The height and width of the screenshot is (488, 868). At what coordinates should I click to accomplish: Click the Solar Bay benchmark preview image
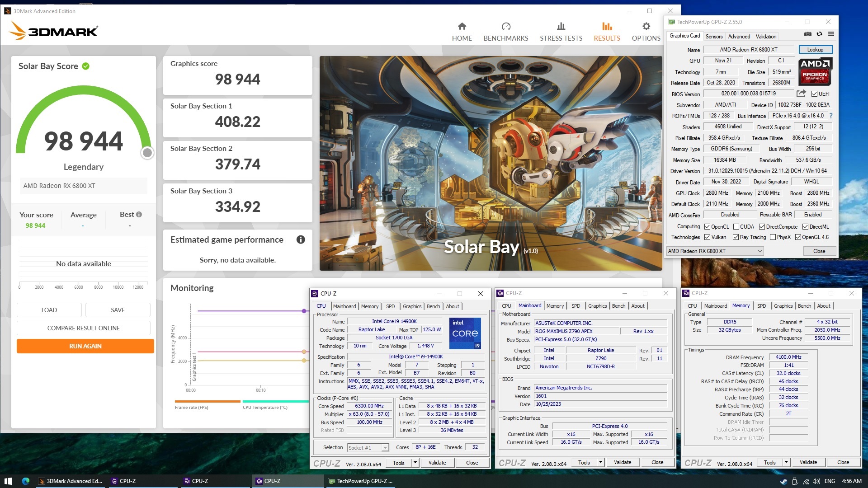491,163
